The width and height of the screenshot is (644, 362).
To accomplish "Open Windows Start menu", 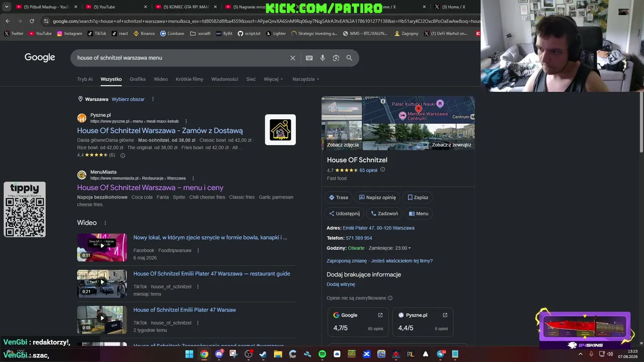I will click(189, 354).
